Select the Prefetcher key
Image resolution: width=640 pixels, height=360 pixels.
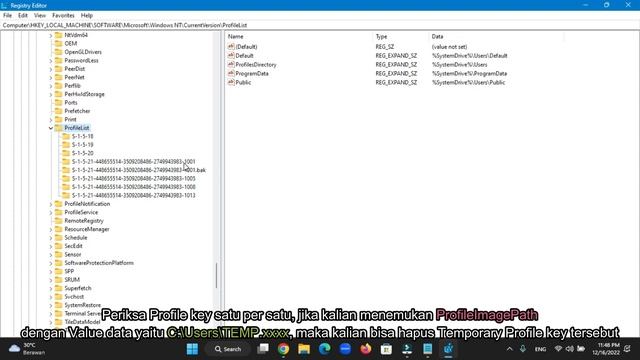(x=77, y=111)
